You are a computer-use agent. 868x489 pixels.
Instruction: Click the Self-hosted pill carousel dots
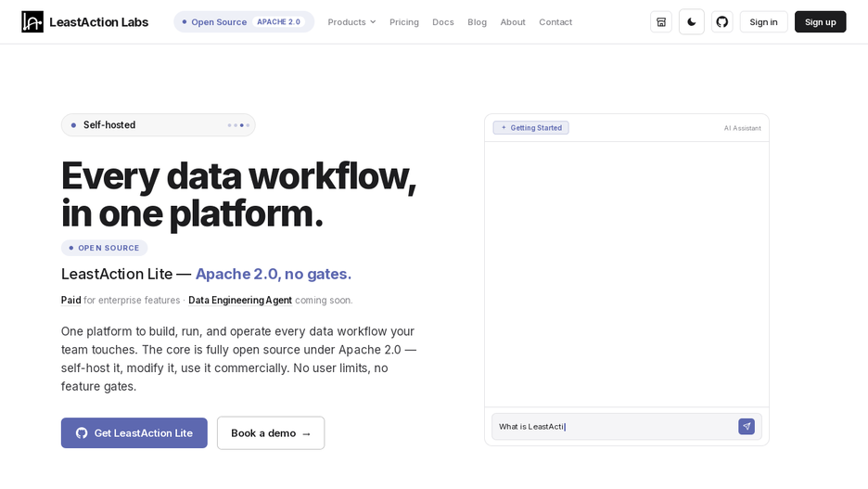click(x=238, y=125)
